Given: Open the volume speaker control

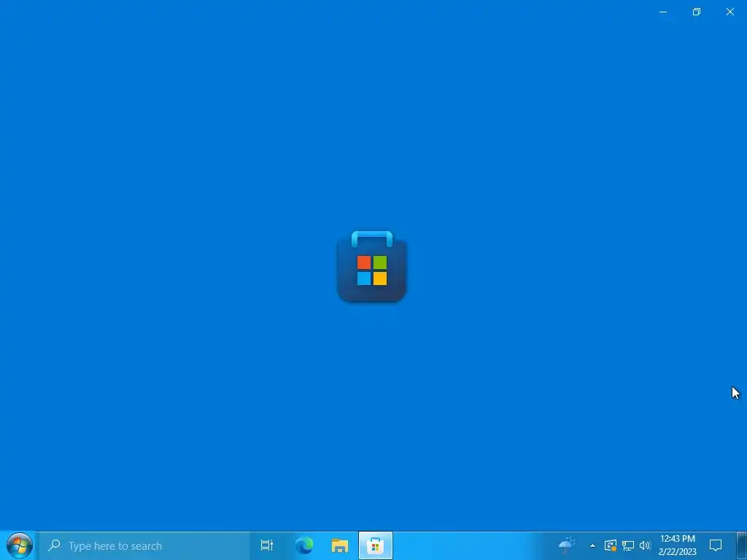Looking at the screenshot, I should tap(645, 545).
